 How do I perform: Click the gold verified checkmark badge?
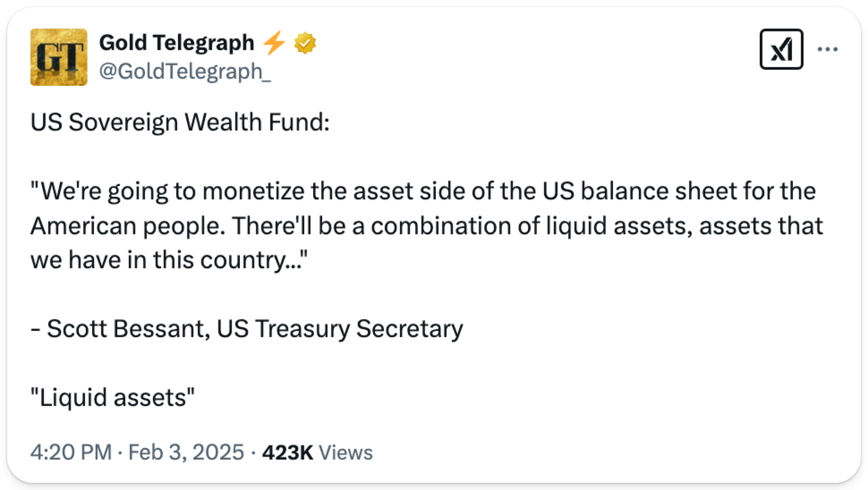click(x=305, y=43)
